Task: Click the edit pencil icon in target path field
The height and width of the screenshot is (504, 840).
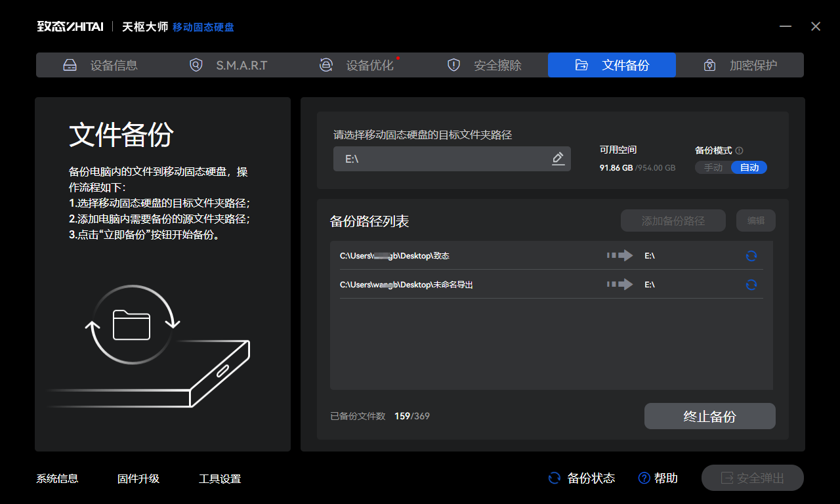Action: coord(558,159)
